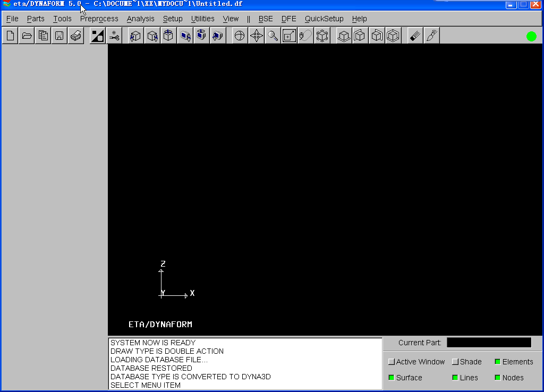Switch to third wireframe cube view icon
The height and width of the screenshot is (392, 544).
point(377,36)
